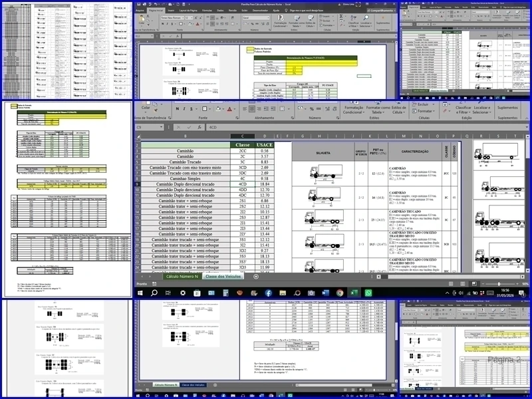The image size is (532, 399).
Task: Click Insert Function fx icon in center window
Action: point(199,127)
